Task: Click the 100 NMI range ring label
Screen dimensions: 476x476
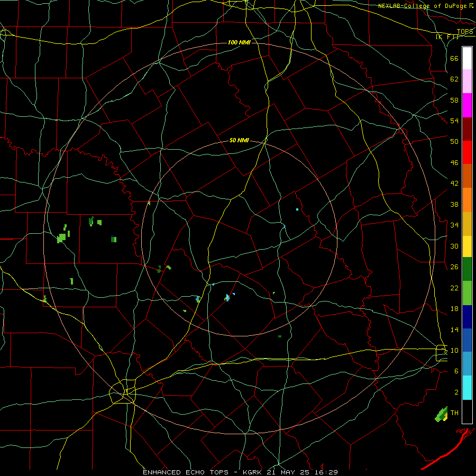Action: [239, 42]
